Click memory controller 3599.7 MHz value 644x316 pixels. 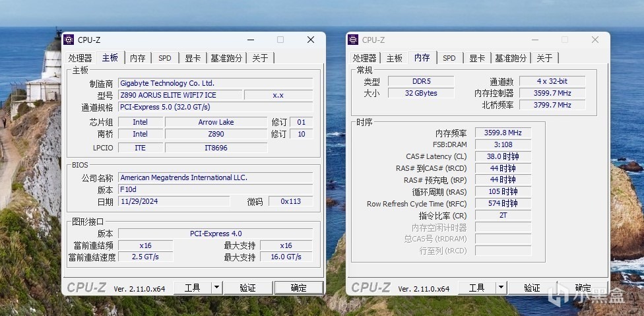pos(552,93)
